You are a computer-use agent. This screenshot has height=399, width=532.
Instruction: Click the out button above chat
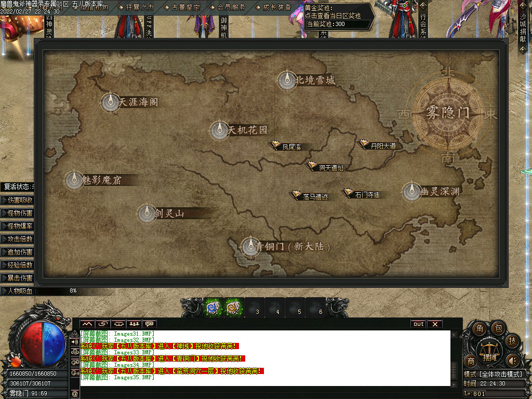point(418,324)
